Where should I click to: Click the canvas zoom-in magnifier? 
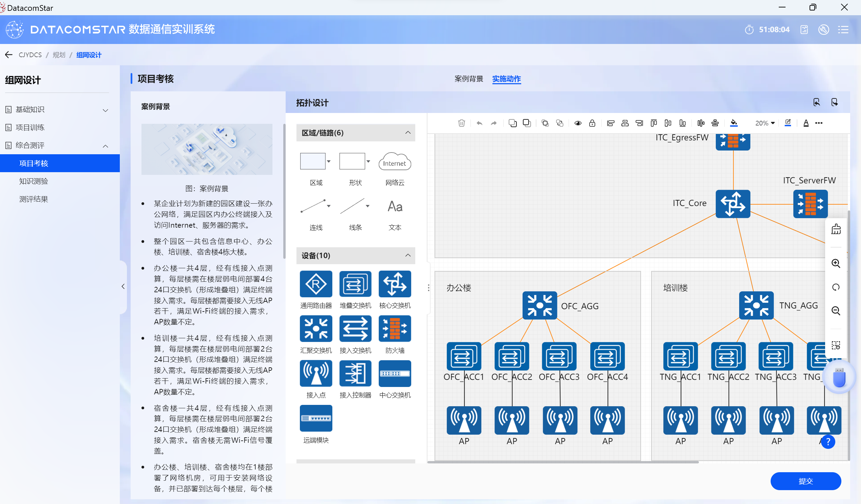click(836, 263)
